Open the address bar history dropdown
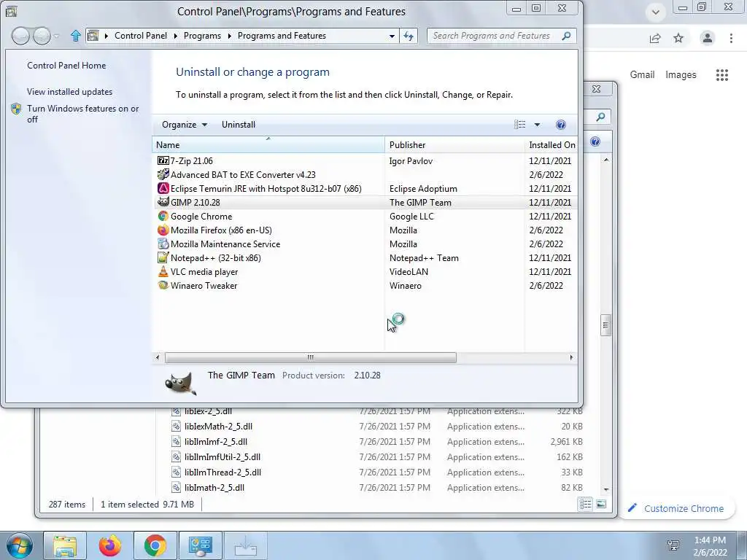 pos(392,36)
